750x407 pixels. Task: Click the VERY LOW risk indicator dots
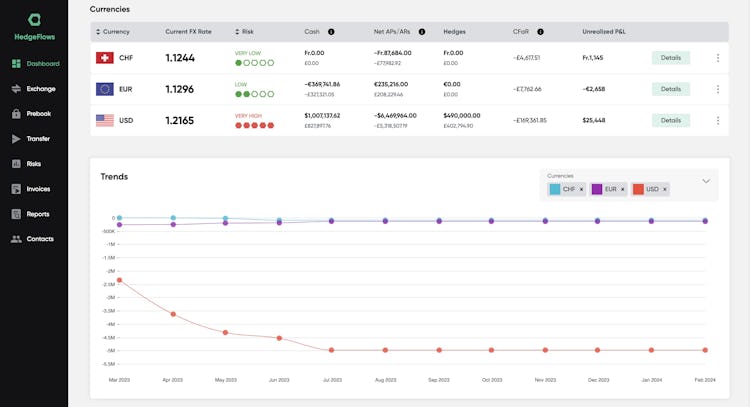click(x=254, y=63)
